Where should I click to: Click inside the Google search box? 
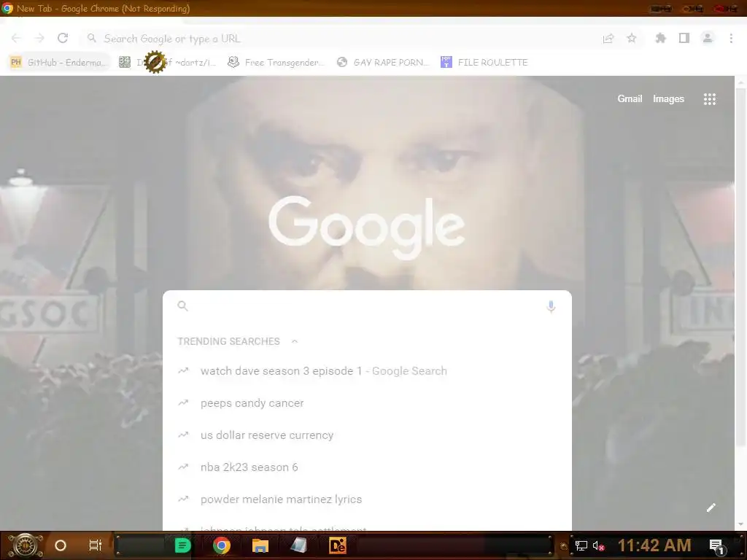coord(367,306)
